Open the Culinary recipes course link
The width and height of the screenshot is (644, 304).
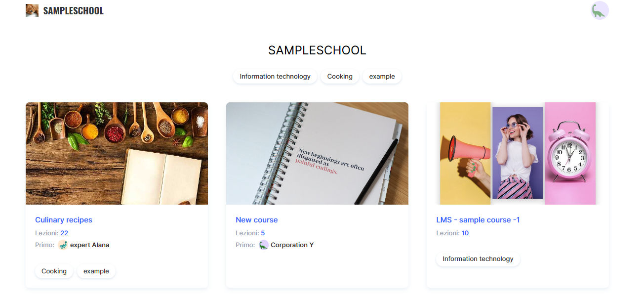(x=64, y=220)
